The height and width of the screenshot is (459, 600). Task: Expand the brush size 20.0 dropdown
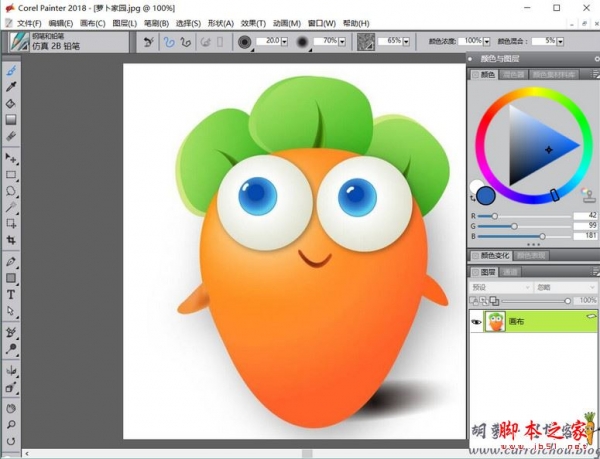(x=287, y=42)
